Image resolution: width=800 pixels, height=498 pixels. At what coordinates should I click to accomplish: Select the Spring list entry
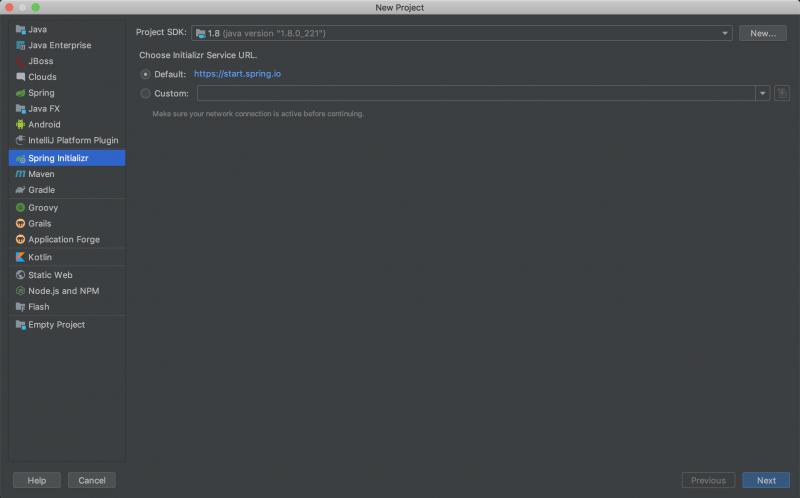click(67, 93)
